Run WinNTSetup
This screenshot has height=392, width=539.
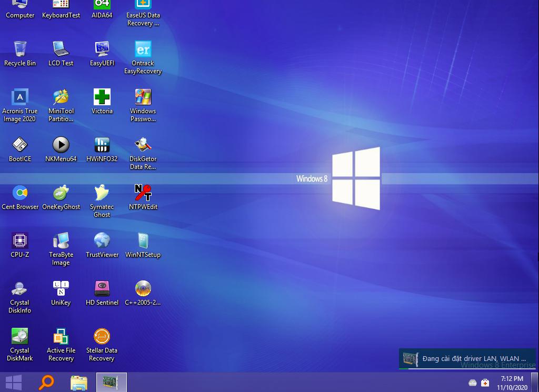143,242
